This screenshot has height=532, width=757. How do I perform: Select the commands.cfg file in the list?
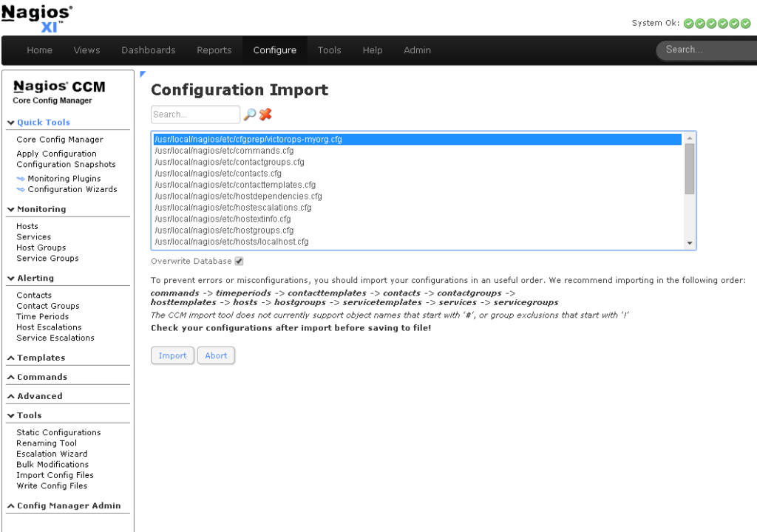[x=224, y=150]
